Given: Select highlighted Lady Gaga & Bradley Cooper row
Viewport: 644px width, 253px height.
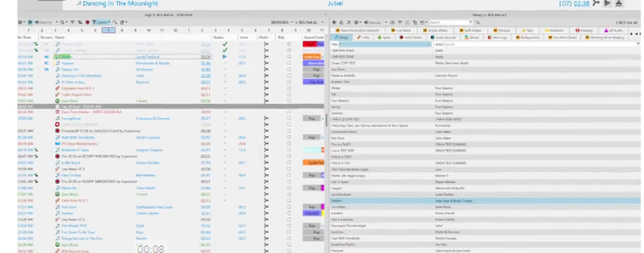Looking at the screenshot, I should tap(486, 201).
